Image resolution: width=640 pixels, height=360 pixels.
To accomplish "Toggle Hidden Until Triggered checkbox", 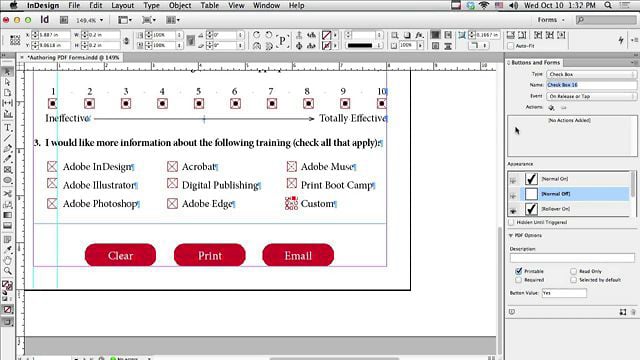I will click(x=511, y=222).
